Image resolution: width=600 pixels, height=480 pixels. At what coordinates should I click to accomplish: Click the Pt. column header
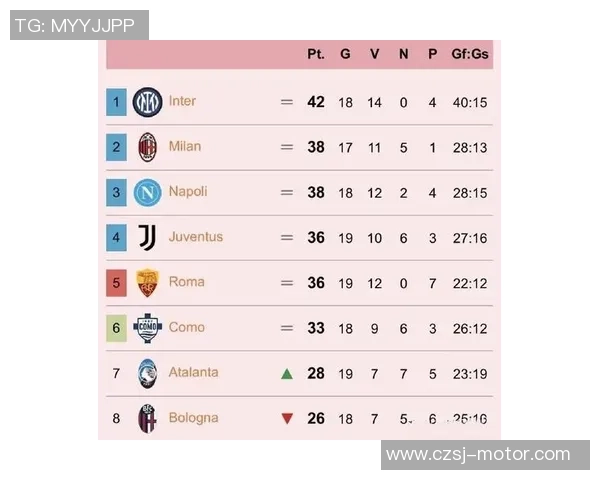(316, 54)
